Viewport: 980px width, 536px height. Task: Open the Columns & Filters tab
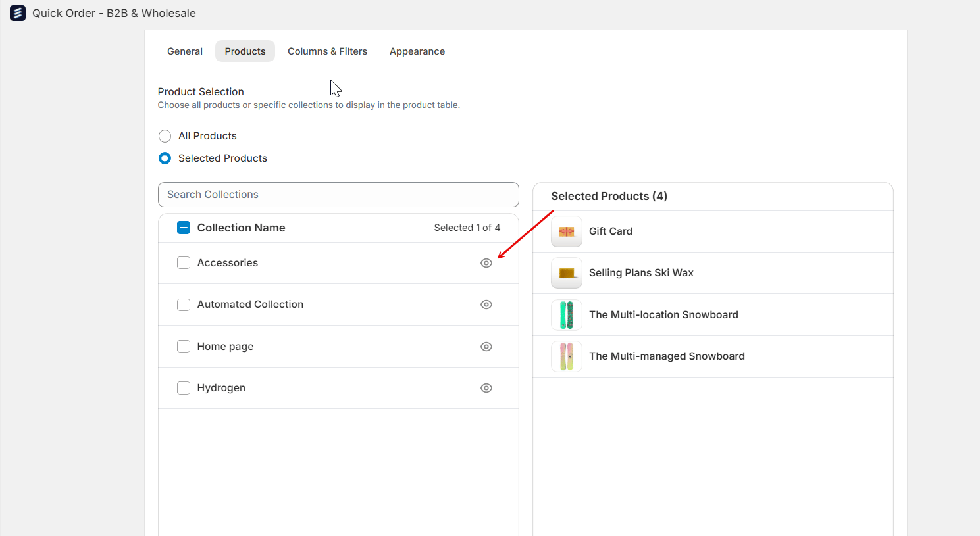pyautogui.click(x=327, y=51)
